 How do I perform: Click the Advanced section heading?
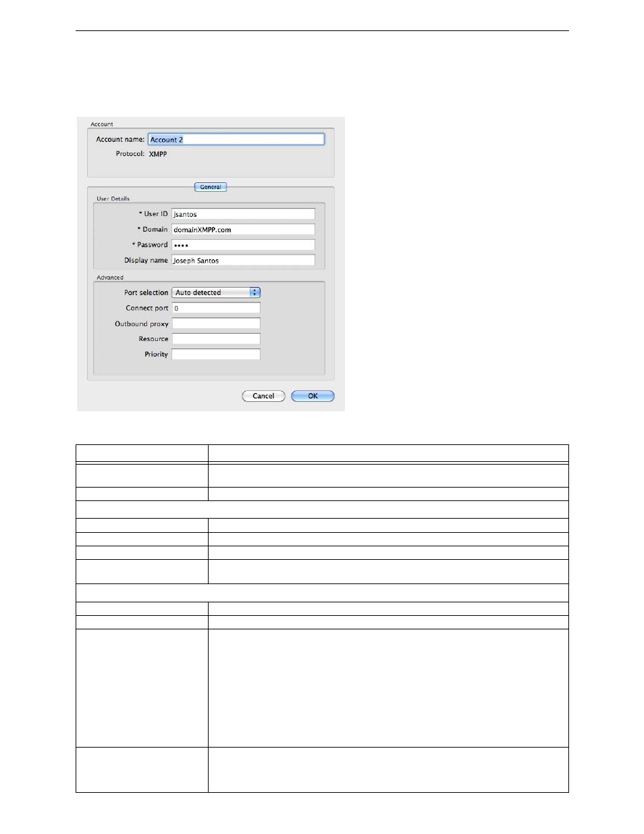click(x=110, y=278)
